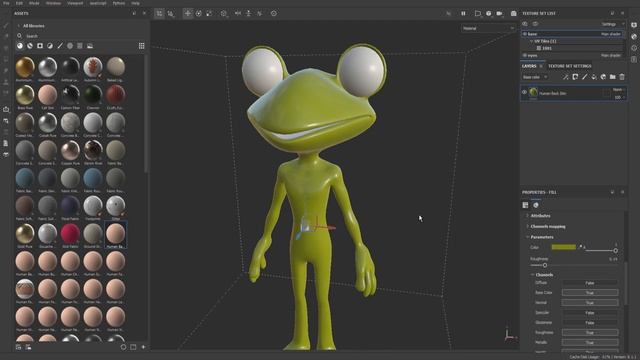Open the layer blend mode dropdown
The image size is (640, 360).
(x=618, y=89)
